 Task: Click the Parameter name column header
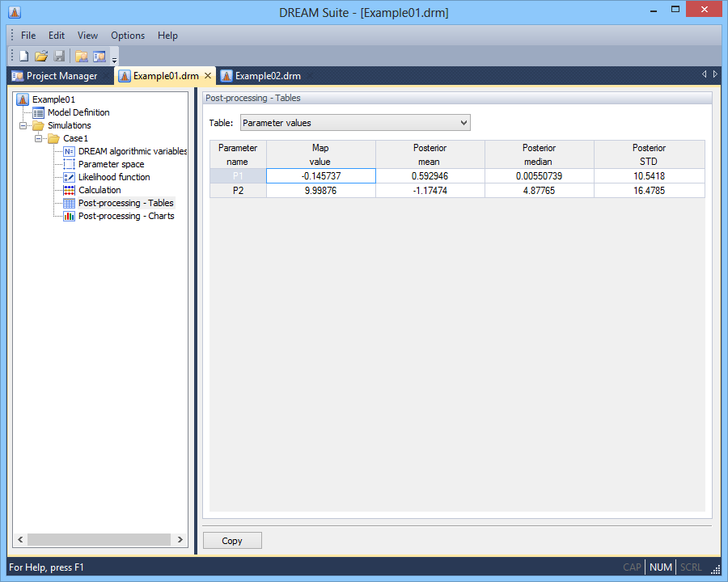click(x=238, y=154)
